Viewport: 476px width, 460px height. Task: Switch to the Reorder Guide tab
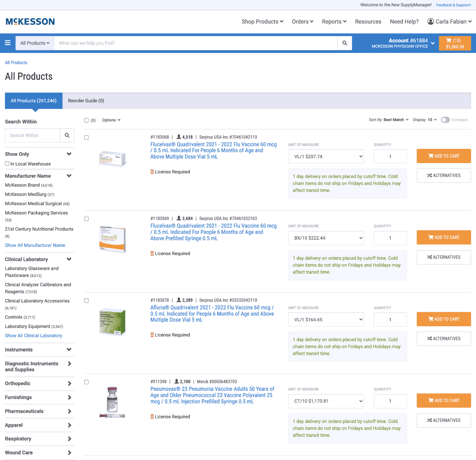point(86,101)
